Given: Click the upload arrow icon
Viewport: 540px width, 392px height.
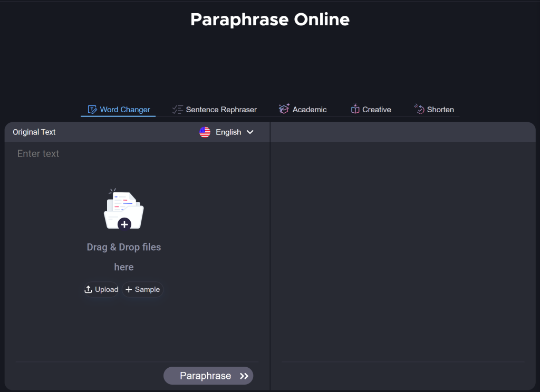Looking at the screenshot, I should [89, 289].
